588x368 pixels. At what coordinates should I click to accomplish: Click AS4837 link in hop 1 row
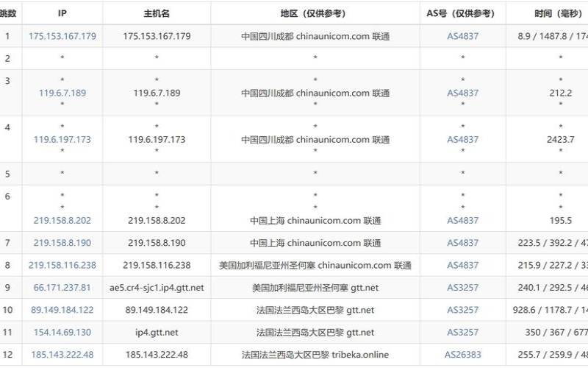click(x=462, y=36)
